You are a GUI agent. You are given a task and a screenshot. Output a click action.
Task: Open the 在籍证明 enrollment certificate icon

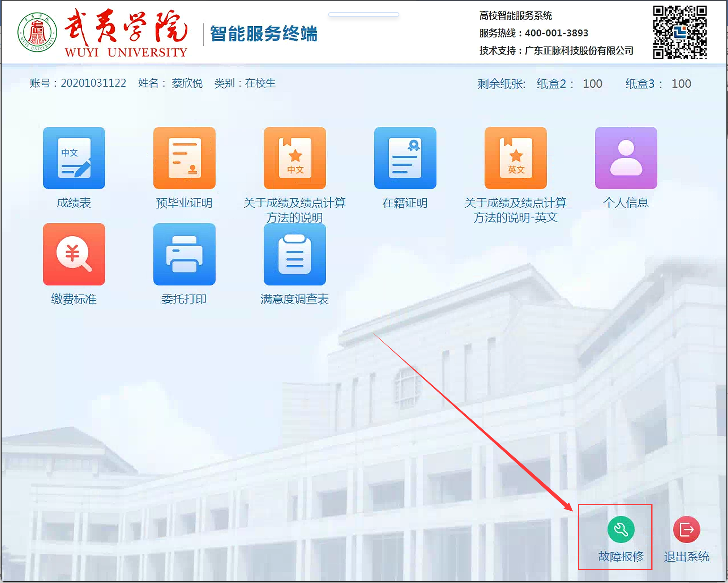pos(405,158)
